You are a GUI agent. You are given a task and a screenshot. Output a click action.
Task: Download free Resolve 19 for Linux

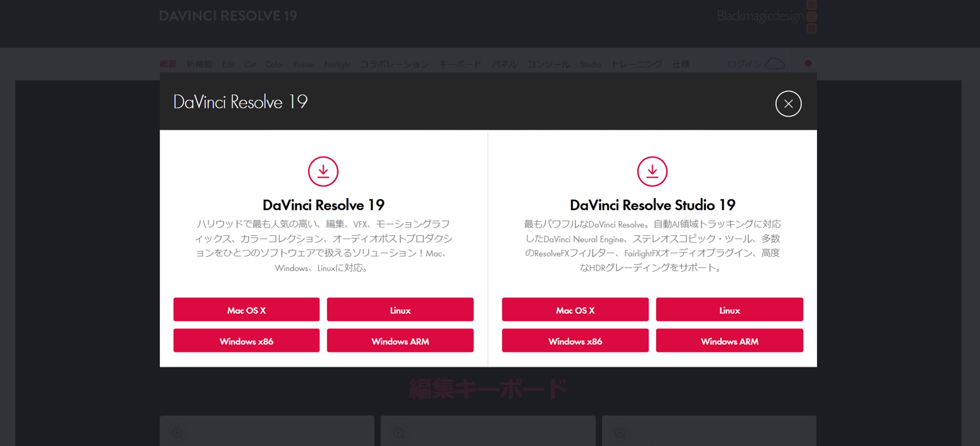coord(400,310)
